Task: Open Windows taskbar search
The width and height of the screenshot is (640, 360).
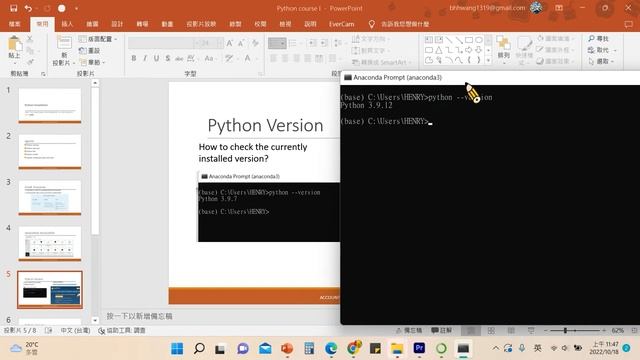Action: tap(199, 349)
